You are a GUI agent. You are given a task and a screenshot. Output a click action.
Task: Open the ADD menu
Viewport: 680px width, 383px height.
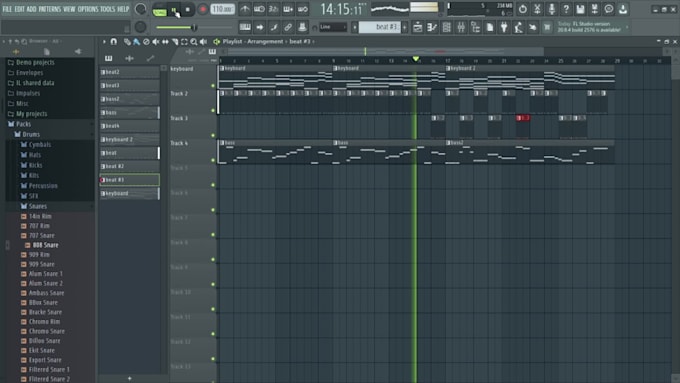tap(31, 9)
